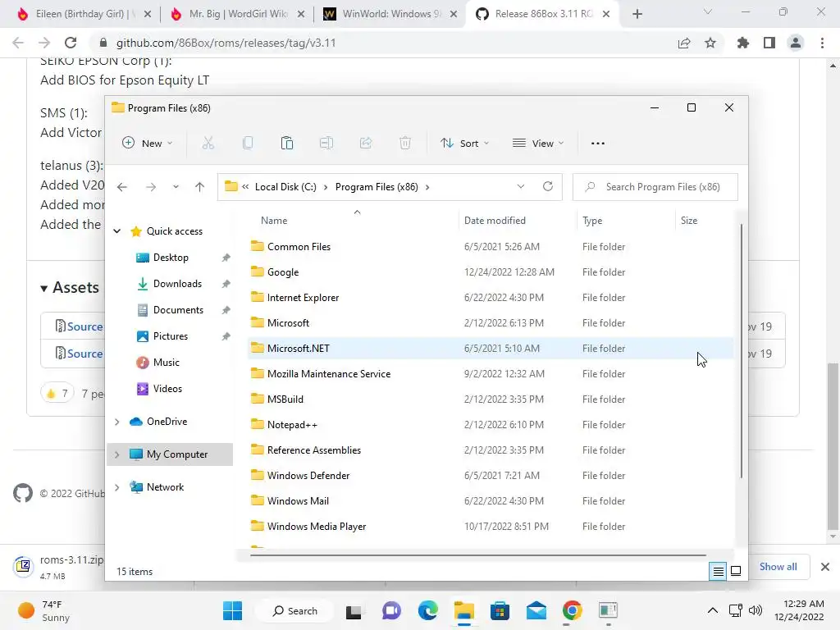Open the Sort dropdown
The height and width of the screenshot is (630, 840).
[x=464, y=143]
